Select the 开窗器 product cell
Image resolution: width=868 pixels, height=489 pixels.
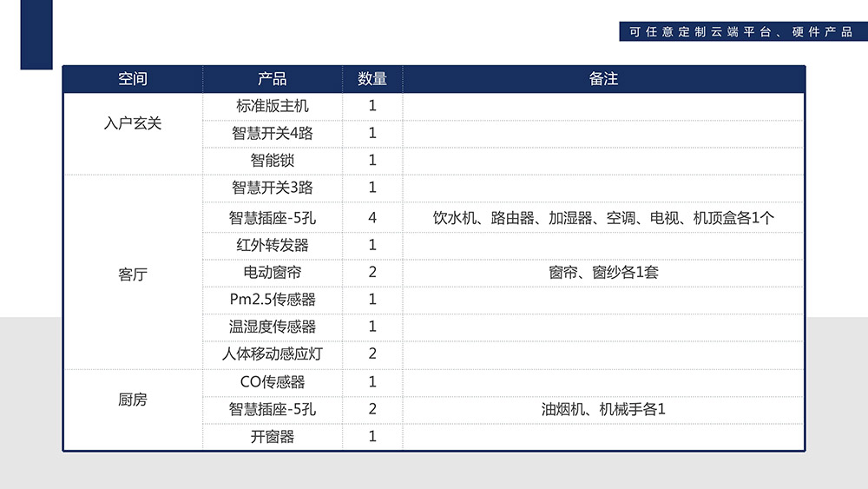coord(273,436)
